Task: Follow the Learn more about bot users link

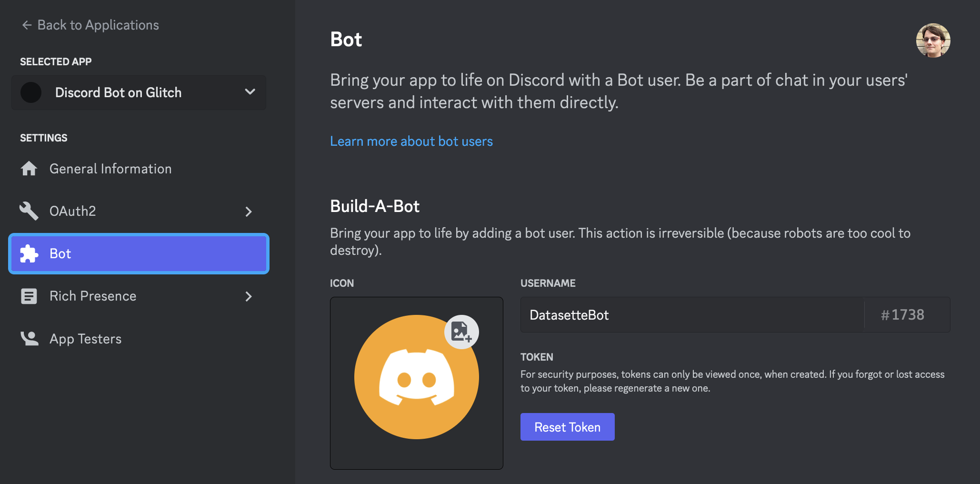Action: click(x=411, y=141)
